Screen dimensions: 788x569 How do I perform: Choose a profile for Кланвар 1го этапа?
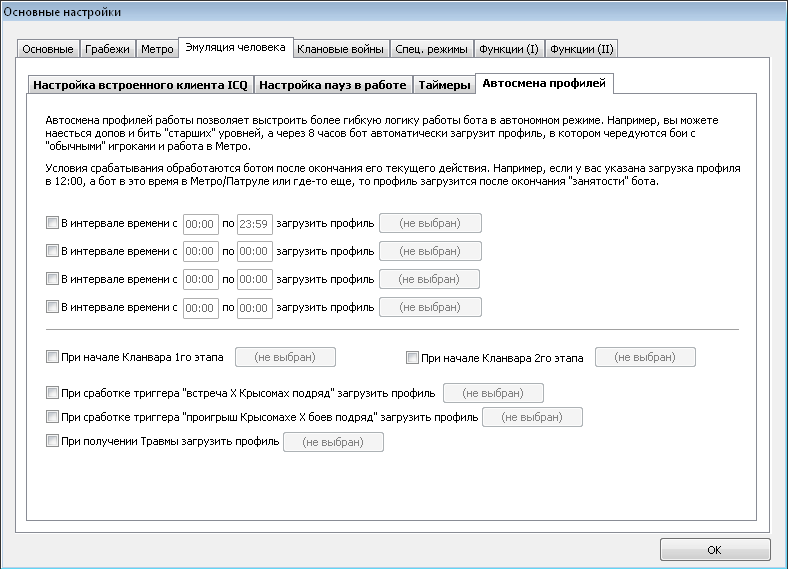pyautogui.click(x=285, y=357)
